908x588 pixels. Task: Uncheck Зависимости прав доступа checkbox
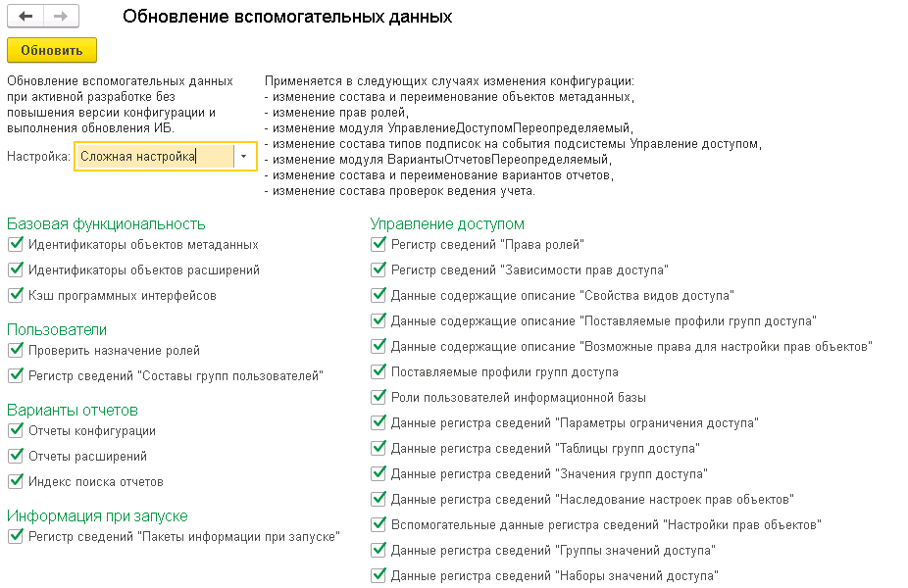[x=378, y=269]
